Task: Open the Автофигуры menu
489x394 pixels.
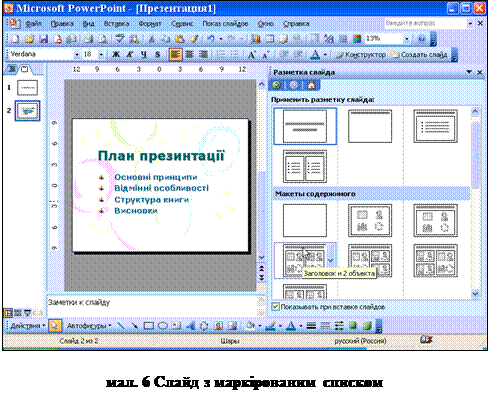Action: 89,326
